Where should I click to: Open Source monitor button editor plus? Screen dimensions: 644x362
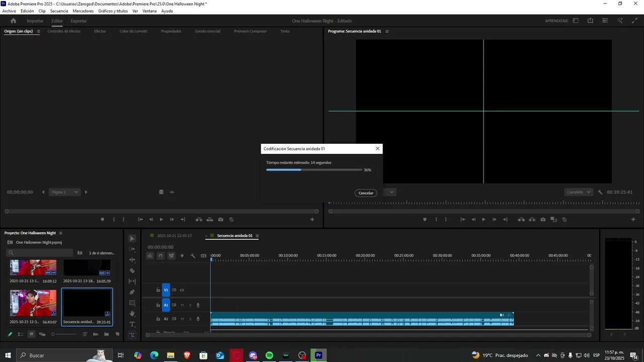coord(312,220)
